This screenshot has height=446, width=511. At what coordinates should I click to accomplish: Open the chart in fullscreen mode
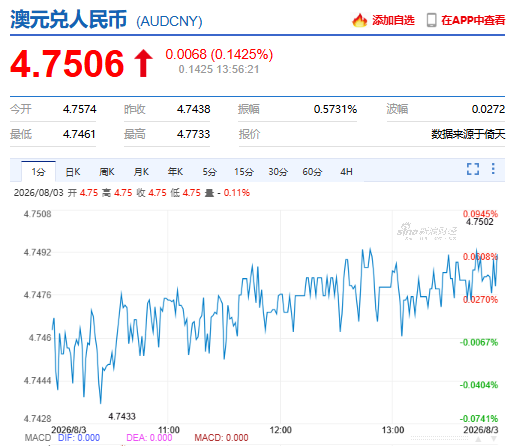[473, 169]
